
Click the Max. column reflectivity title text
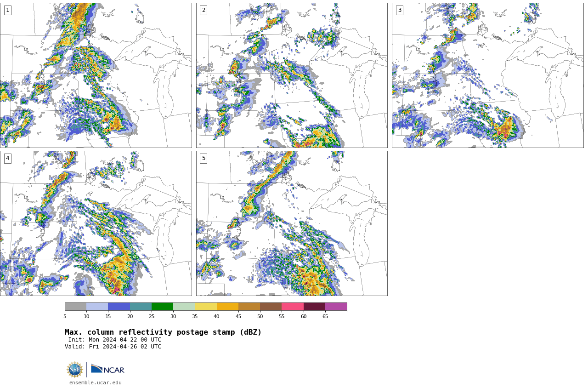point(163,332)
